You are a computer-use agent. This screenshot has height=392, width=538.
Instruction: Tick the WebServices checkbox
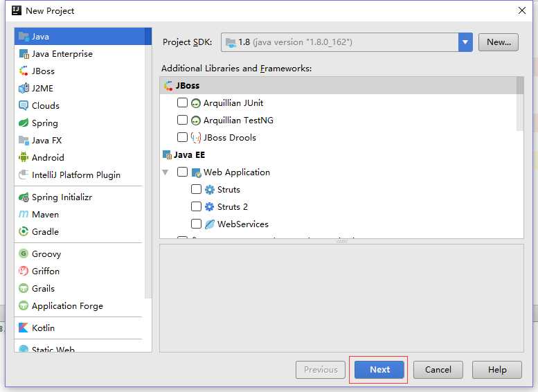pyautogui.click(x=196, y=224)
